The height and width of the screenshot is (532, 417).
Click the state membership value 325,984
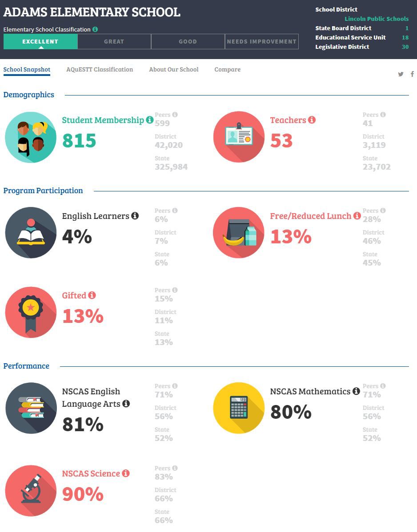[x=171, y=167]
